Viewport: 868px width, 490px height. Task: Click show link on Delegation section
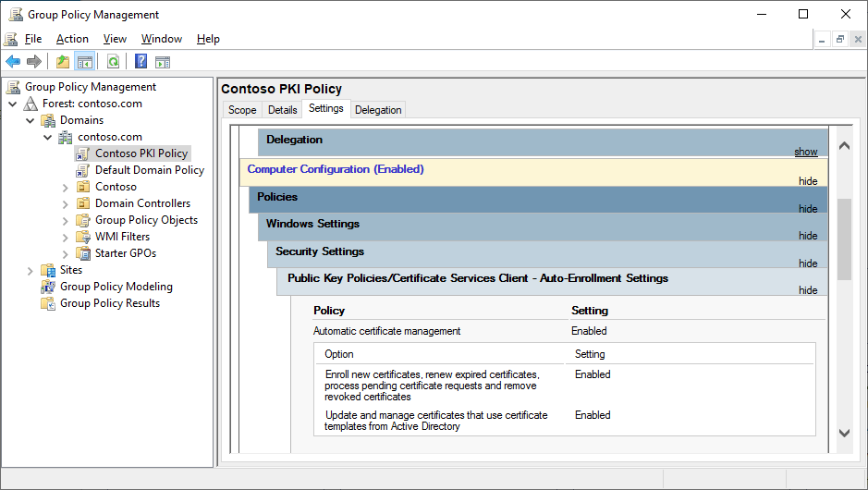tap(805, 152)
